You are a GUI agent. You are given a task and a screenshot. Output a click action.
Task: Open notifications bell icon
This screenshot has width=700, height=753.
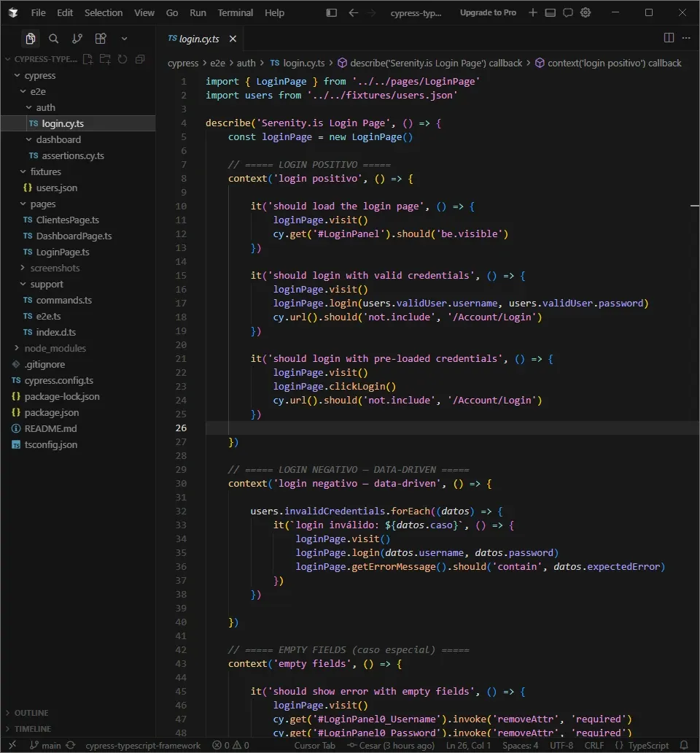click(x=684, y=745)
